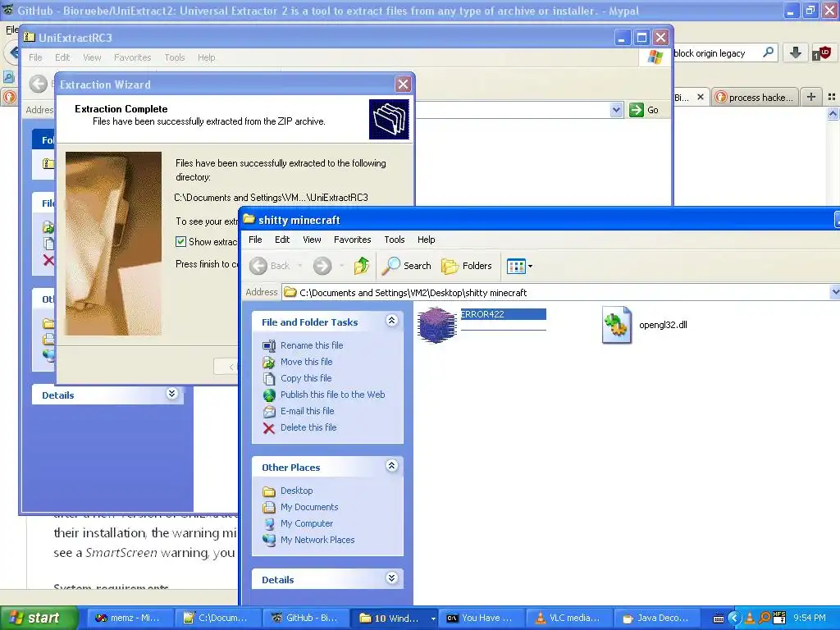Click Rename this file
Viewport: 840px width, 630px height.
[x=312, y=345]
